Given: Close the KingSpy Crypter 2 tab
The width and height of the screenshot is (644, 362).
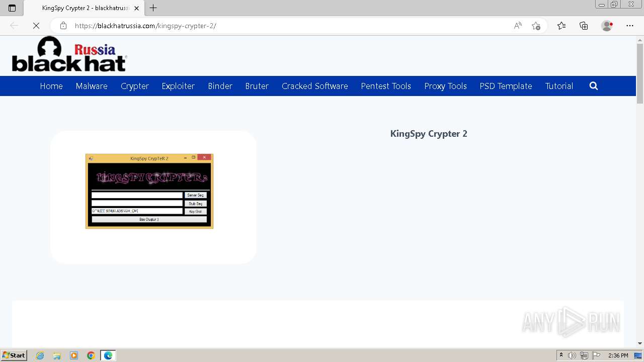Looking at the screenshot, I should click(x=136, y=8).
